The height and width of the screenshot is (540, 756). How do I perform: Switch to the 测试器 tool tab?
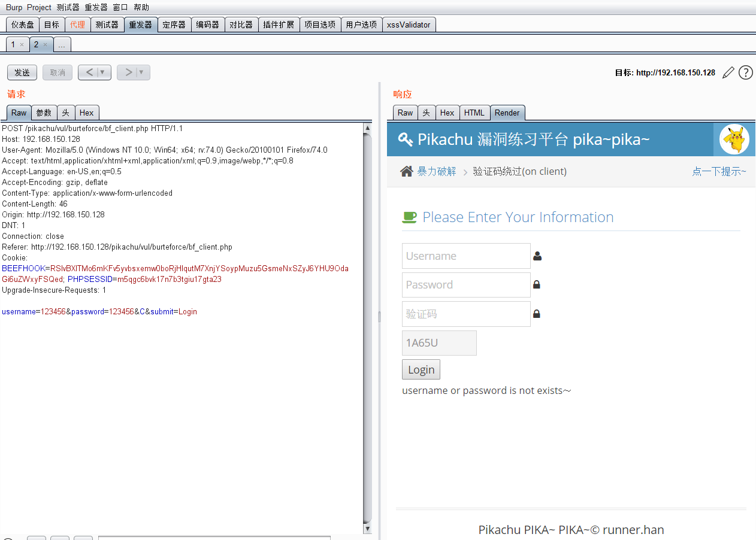[x=107, y=25]
